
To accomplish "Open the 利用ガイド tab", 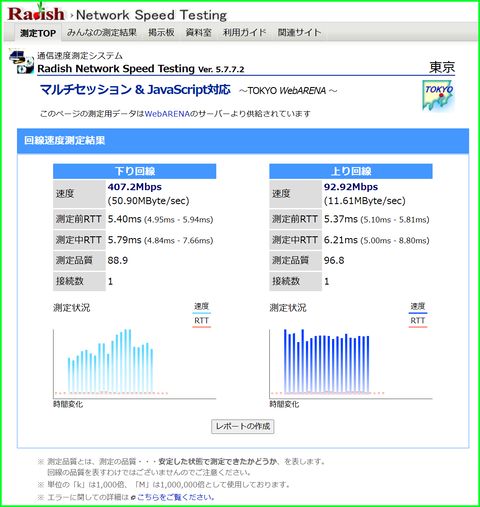I will (244, 32).
